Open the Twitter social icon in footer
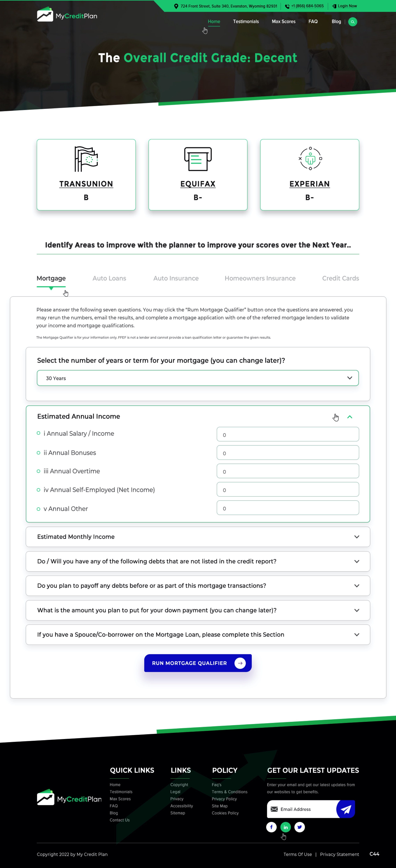 click(300, 827)
